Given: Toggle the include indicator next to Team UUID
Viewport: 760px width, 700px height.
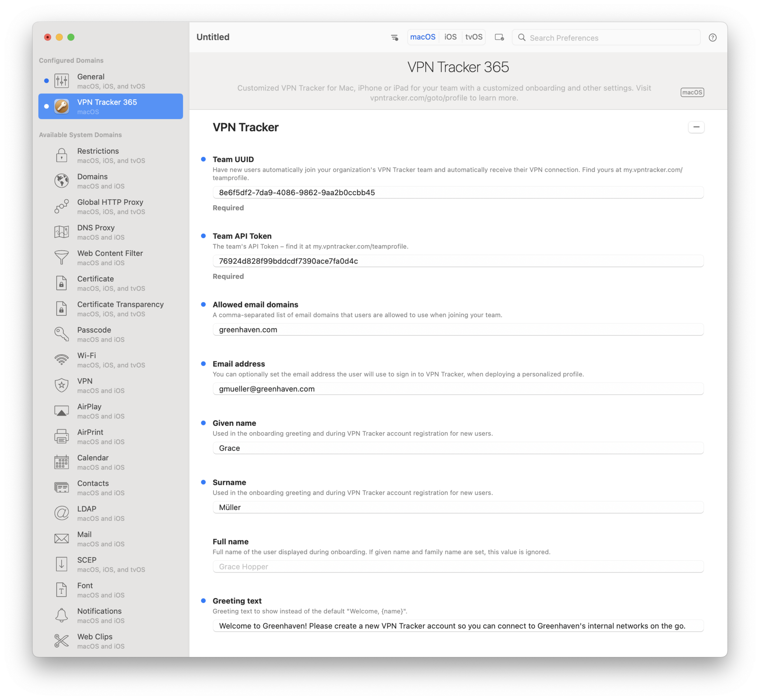Looking at the screenshot, I should click(203, 160).
